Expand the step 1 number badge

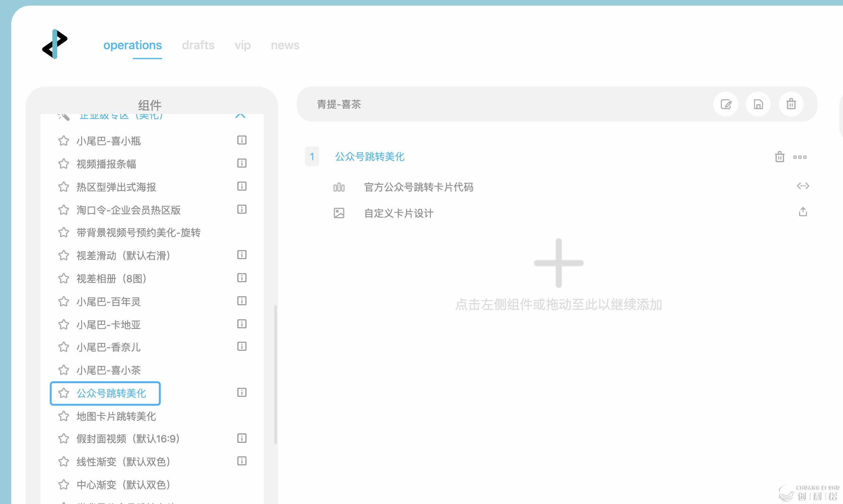[x=312, y=157]
